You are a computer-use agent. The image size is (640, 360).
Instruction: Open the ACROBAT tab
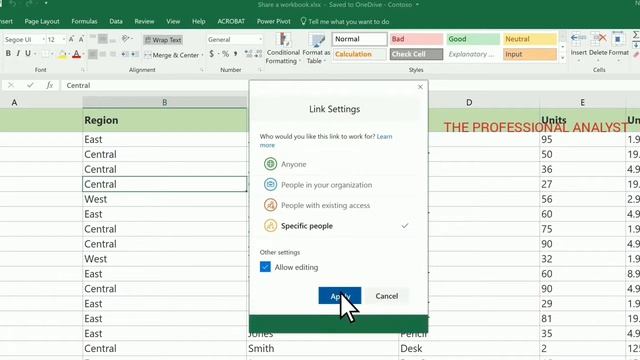(231, 21)
